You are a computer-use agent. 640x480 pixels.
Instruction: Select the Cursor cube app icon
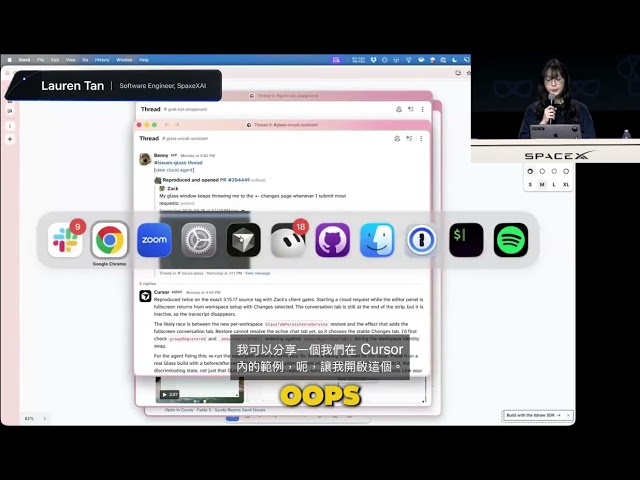243,240
